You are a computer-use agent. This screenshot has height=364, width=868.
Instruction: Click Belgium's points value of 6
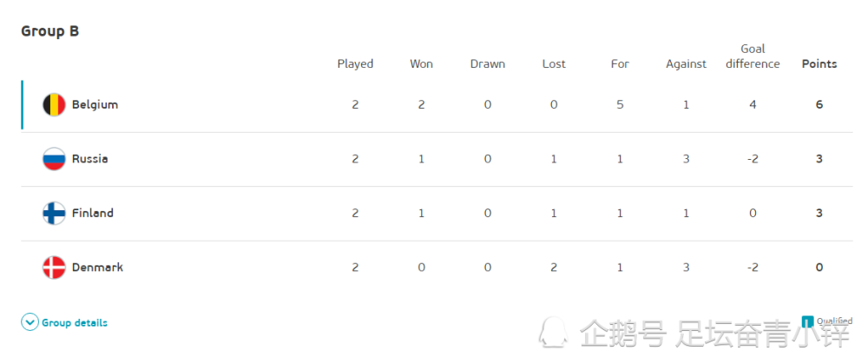(x=819, y=105)
